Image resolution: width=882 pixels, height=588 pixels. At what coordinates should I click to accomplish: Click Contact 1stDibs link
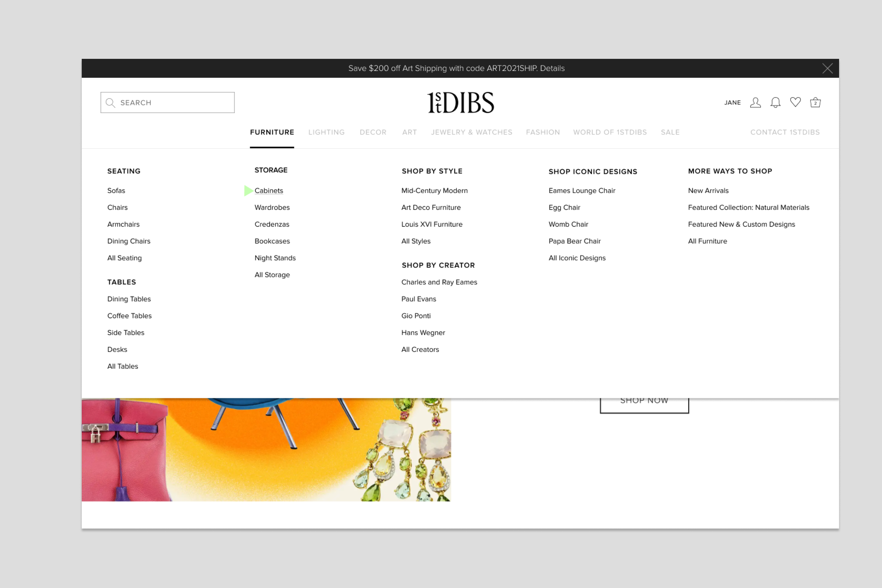(785, 132)
